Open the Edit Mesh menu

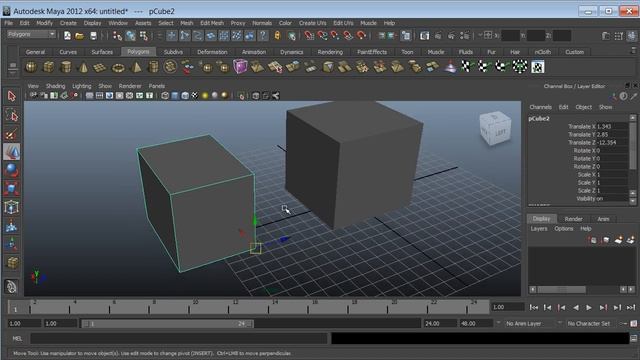click(212, 23)
